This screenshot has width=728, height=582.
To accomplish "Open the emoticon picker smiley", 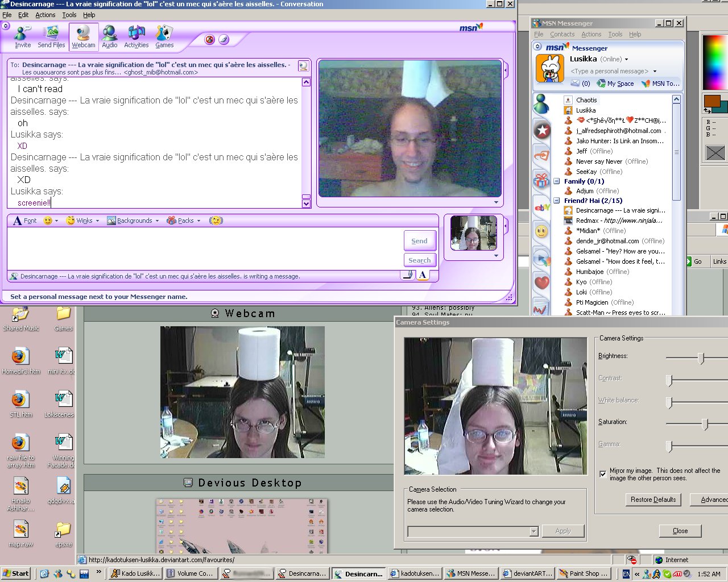I will click(48, 221).
